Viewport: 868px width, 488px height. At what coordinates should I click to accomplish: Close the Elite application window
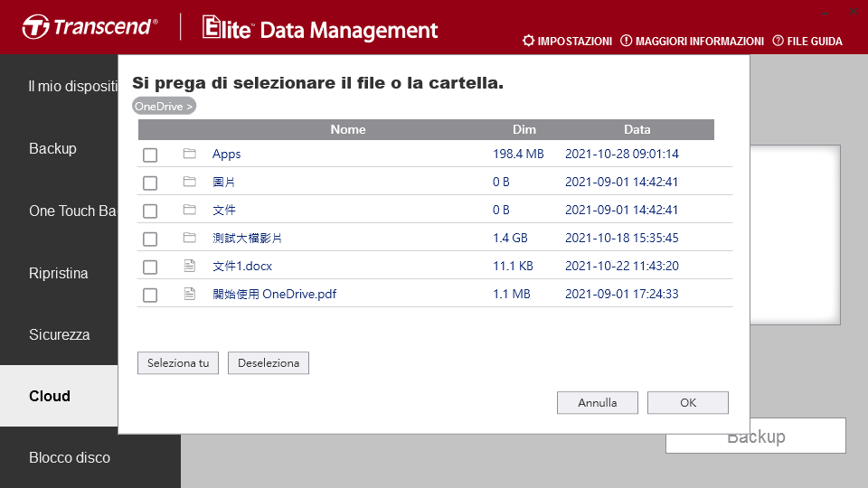[854, 11]
